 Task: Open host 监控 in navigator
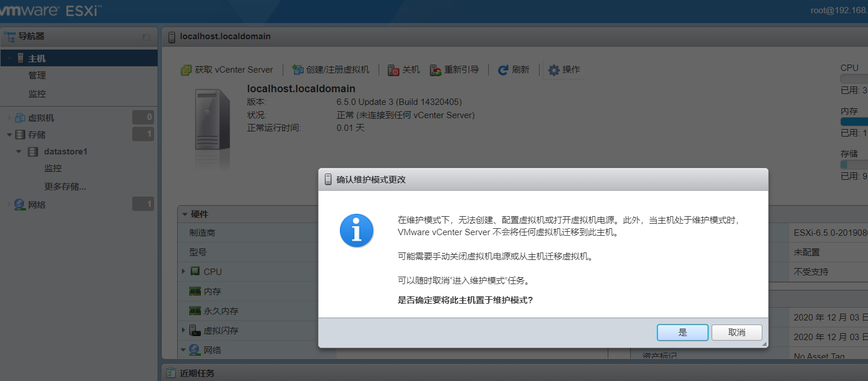[37, 93]
